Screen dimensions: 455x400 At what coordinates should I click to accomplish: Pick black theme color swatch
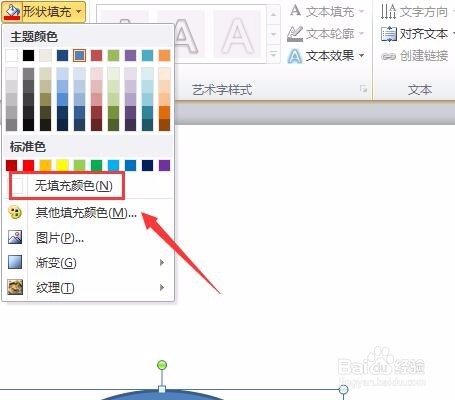tap(29, 55)
